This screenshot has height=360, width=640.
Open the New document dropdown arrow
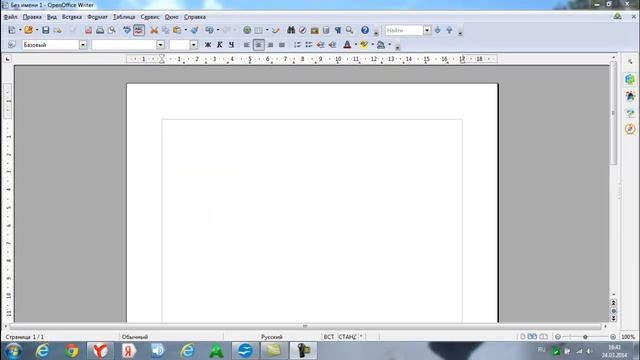(20, 30)
